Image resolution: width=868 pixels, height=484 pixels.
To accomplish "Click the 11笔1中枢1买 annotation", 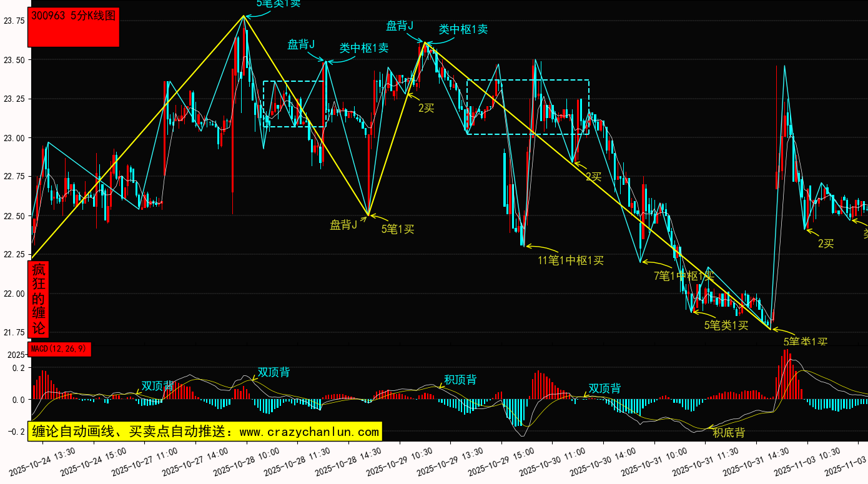I will click(571, 260).
